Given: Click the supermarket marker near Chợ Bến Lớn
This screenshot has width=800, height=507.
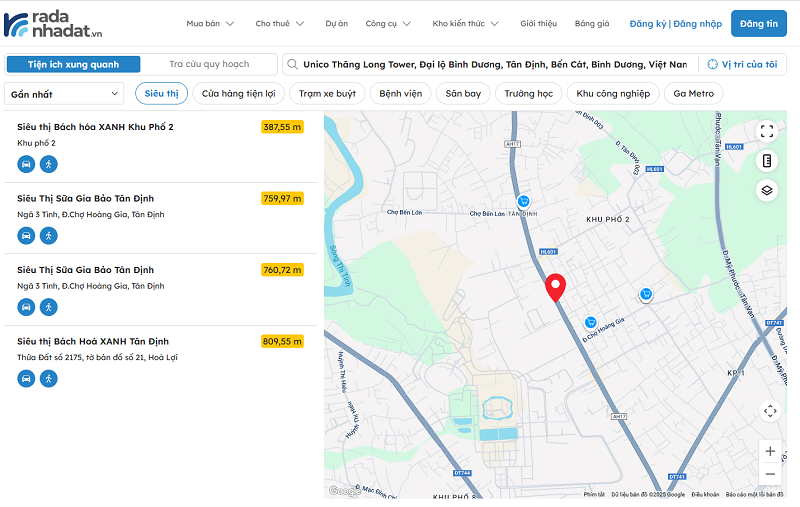Looking at the screenshot, I should (523, 201).
